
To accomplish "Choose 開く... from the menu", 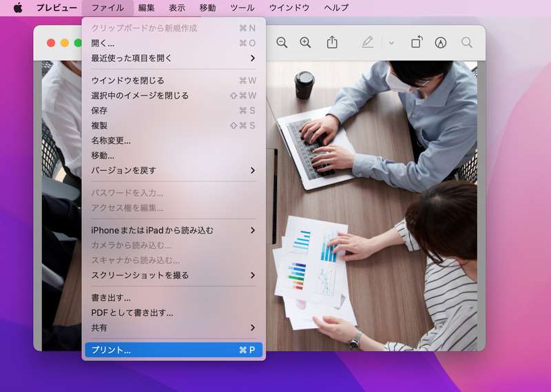I will point(174,43).
